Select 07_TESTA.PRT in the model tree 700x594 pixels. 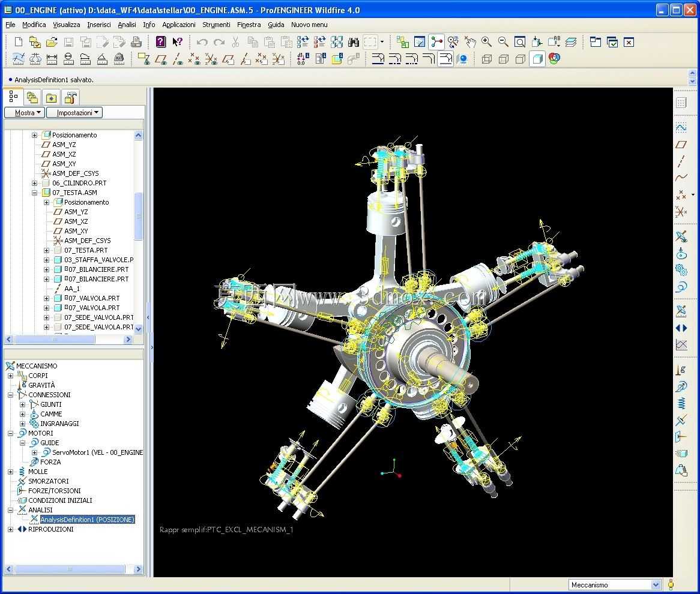tap(86, 250)
